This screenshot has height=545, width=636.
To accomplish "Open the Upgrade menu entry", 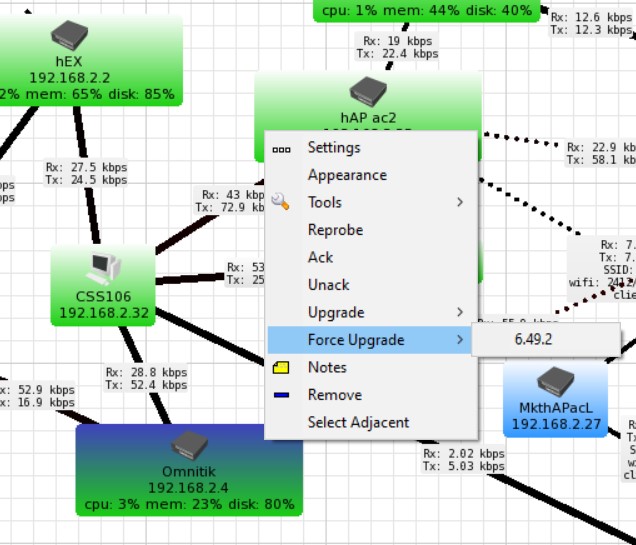I will [371, 313].
